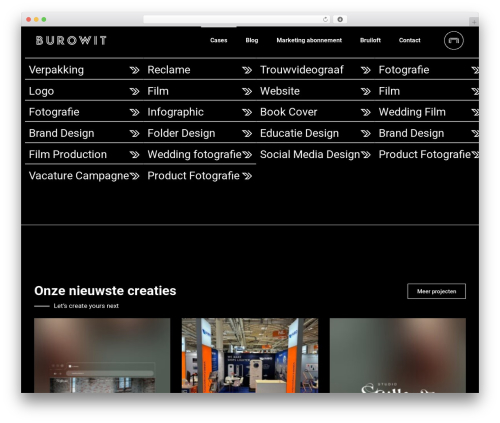Select the Reclame category link
The image size is (500, 423).
pyautogui.click(x=169, y=70)
